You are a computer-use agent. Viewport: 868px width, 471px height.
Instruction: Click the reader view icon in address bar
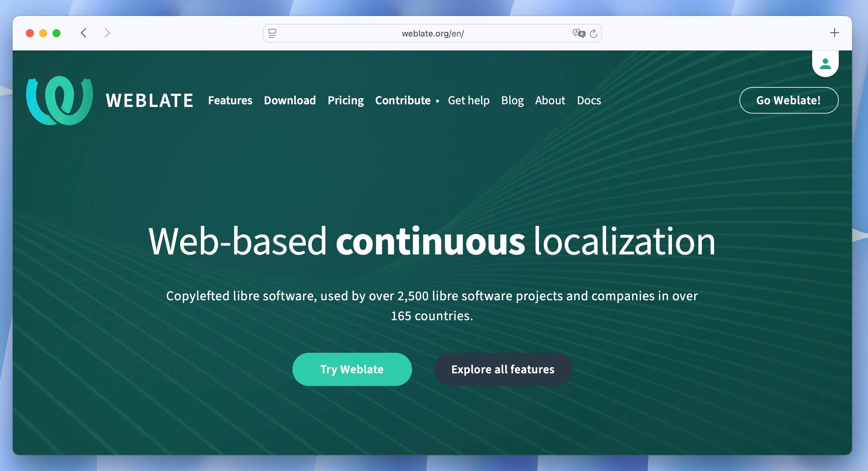pos(272,33)
